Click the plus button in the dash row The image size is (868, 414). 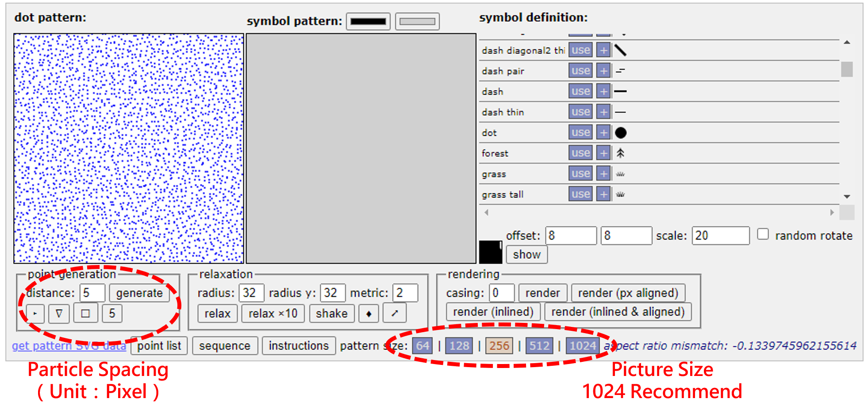[603, 91]
